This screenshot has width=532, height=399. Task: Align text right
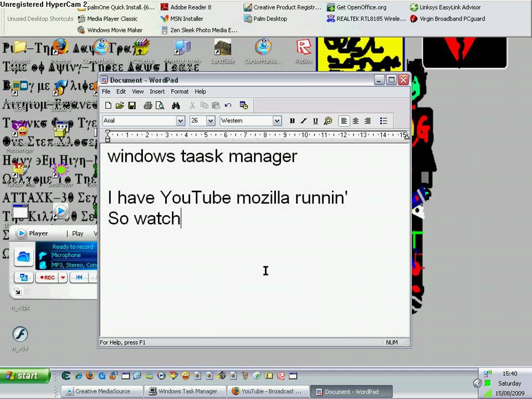click(367, 121)
